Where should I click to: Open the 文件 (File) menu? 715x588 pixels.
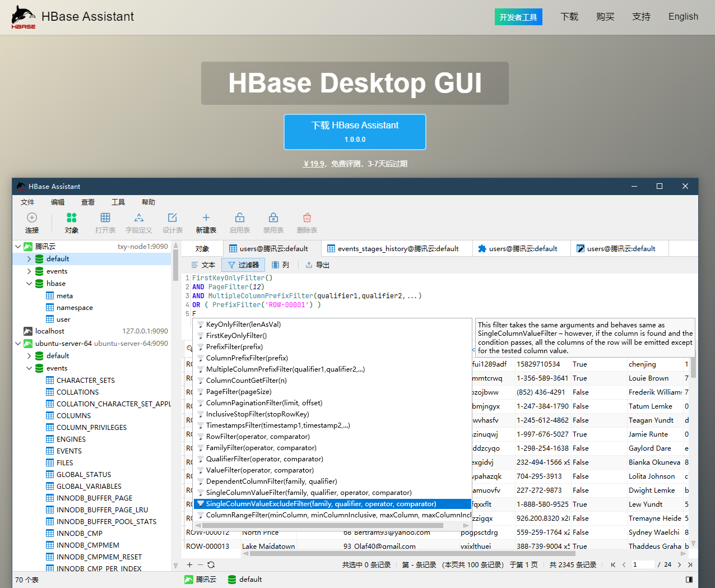[27, 202]
